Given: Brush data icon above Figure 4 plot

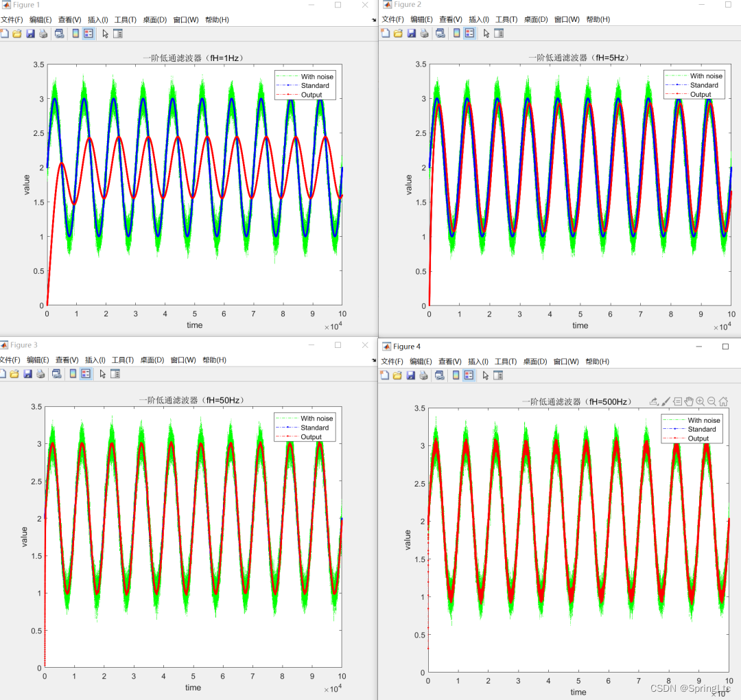Looking at the screenshot, I should pyautogui.click(x=666, y=401).
